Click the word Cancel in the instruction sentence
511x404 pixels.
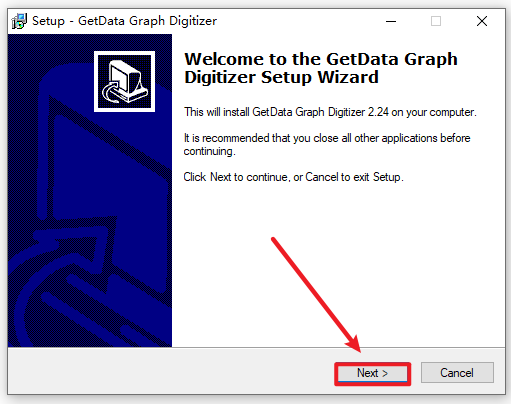pyautogui.click(x=321, y=177)
